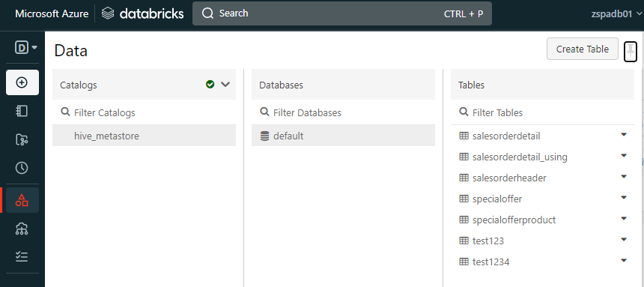Viewport: 644px width, 287px height.
Task: Open the Repos folder icon in sidebar
Action: tap(22, 139)
